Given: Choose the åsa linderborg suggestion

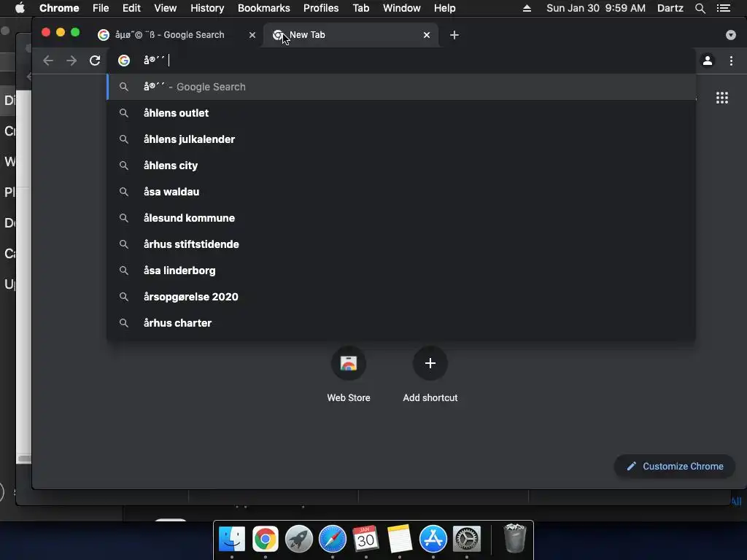Looking at the screenshot, I should pyautogui.click(x=401, y=270).
